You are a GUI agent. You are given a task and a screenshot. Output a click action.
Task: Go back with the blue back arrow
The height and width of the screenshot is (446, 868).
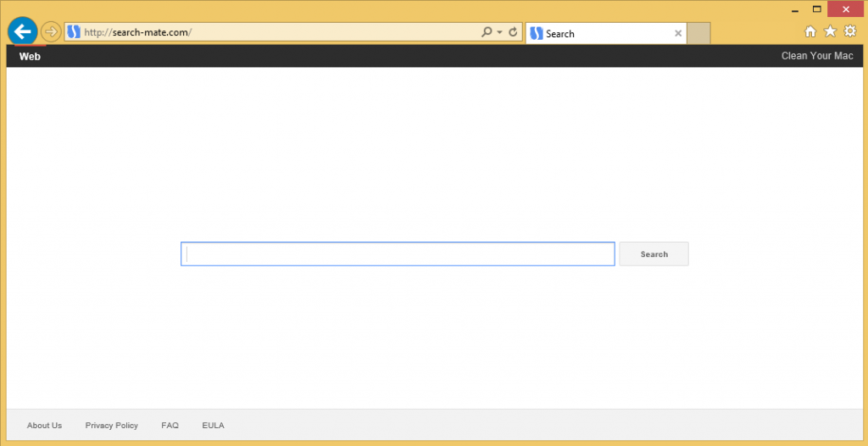click(x=23, y=31)
